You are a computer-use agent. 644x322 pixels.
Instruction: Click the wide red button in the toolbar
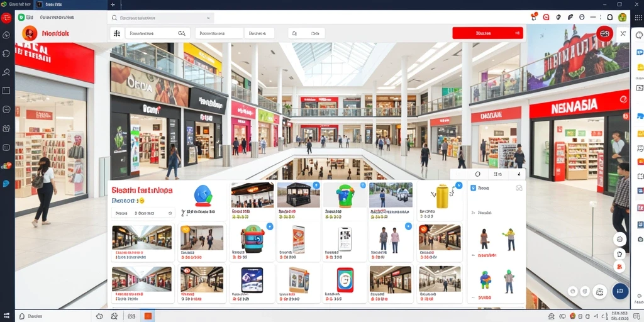click(x=487, y=33)
